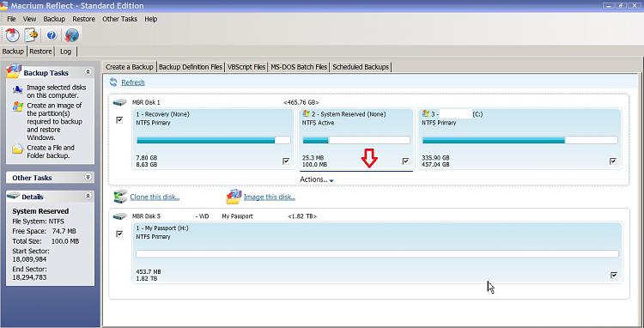Click the partition 3 (C:) usage bar
The image size is (644, 328).
[519, 141]
